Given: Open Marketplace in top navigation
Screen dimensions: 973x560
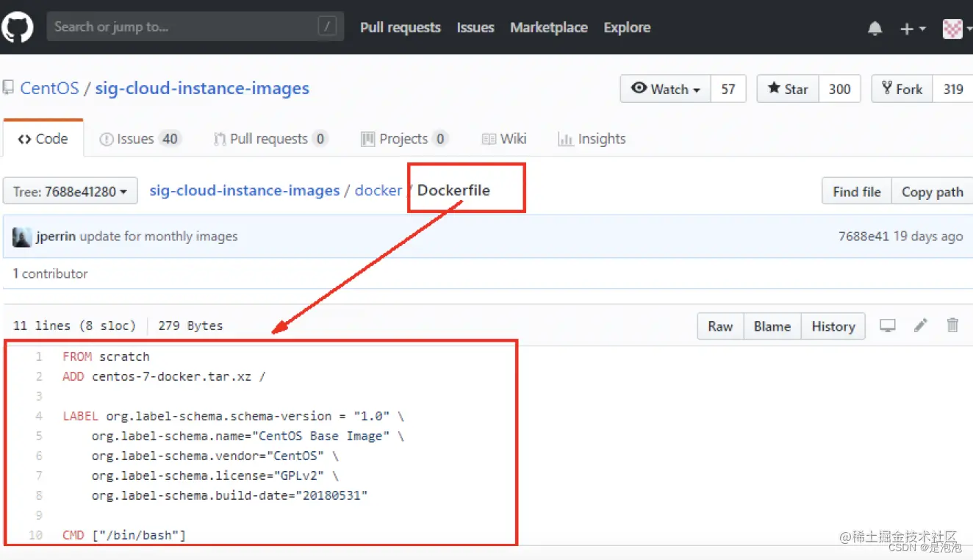Looking at the screenshot, I should coord(549,27).
